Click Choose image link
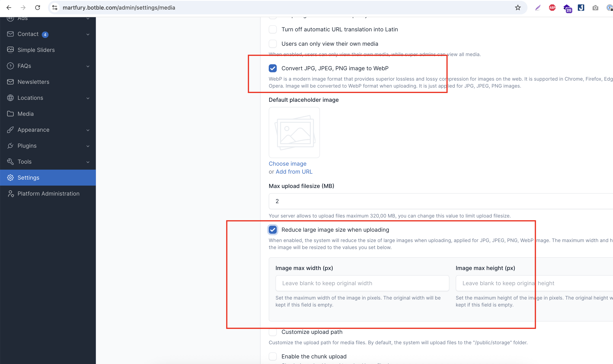 [287, 164]
